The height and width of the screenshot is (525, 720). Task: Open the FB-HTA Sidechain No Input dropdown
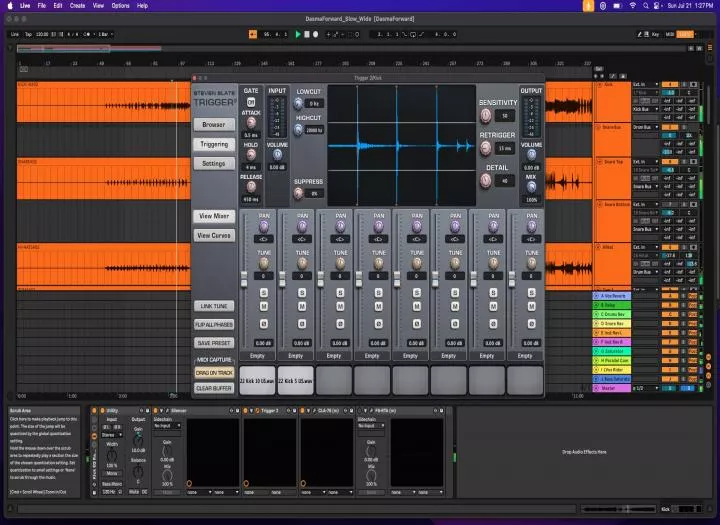[371, 426]
